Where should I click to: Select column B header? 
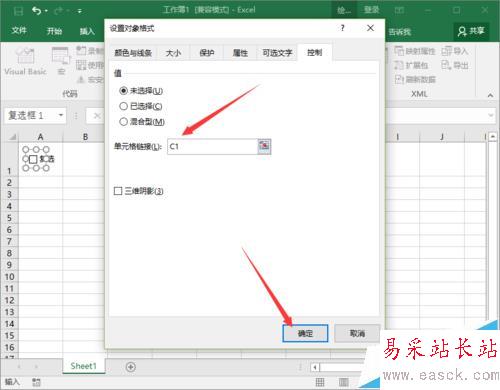pyautogui.click(x=85, y=137)
